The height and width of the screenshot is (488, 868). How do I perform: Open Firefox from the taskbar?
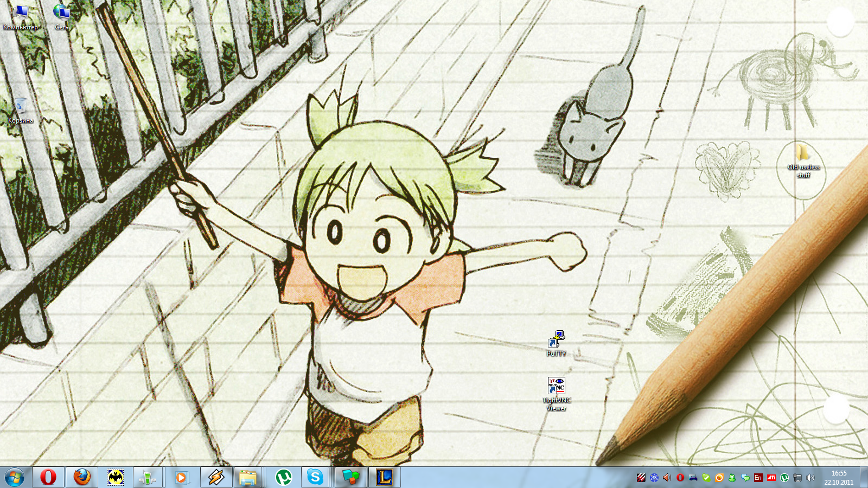82,477
